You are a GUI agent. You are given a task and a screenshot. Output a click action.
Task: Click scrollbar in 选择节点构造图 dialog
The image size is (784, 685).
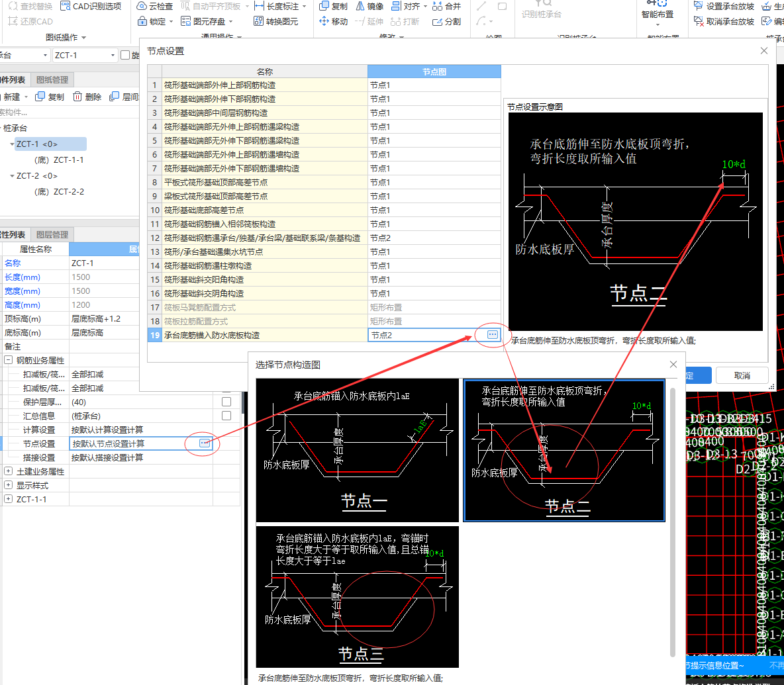pos(673,522)
